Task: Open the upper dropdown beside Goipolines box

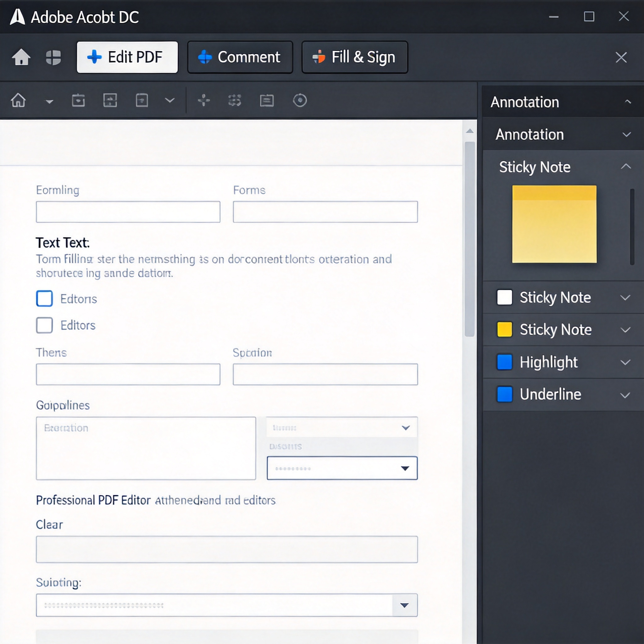Action: [x=342, y=427]
